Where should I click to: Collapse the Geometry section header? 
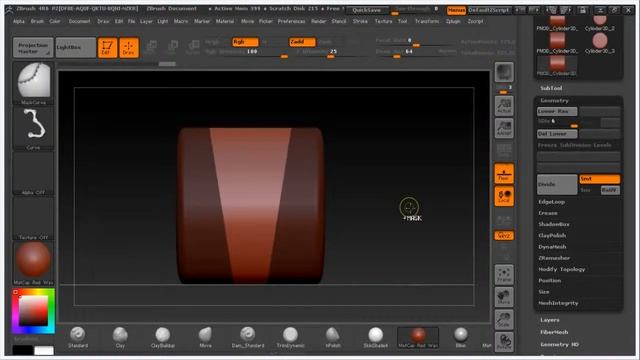(554, 100)
